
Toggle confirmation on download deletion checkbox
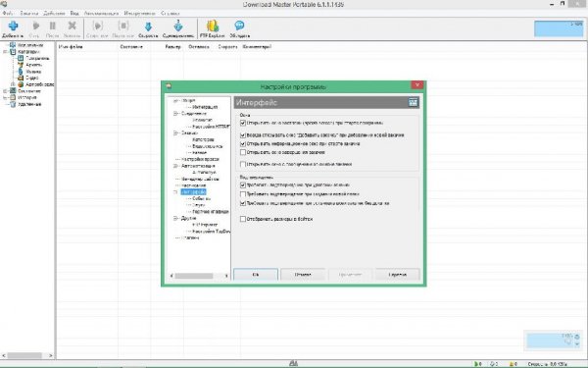pos(243,184)
